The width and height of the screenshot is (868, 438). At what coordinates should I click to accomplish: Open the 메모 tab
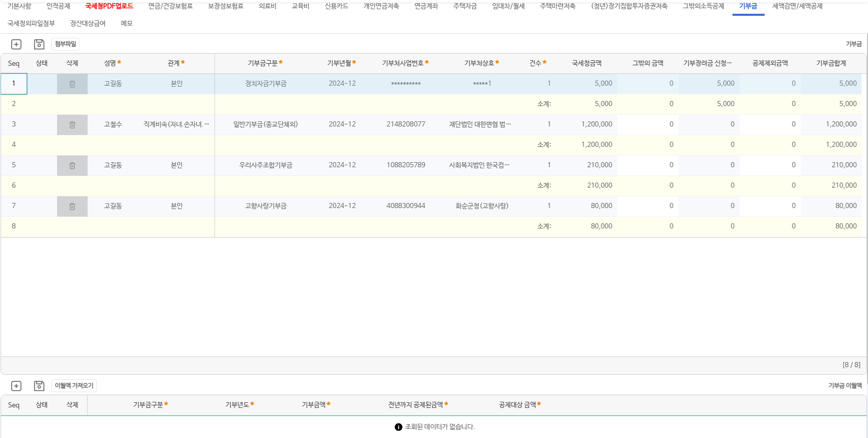coord(127,23)
